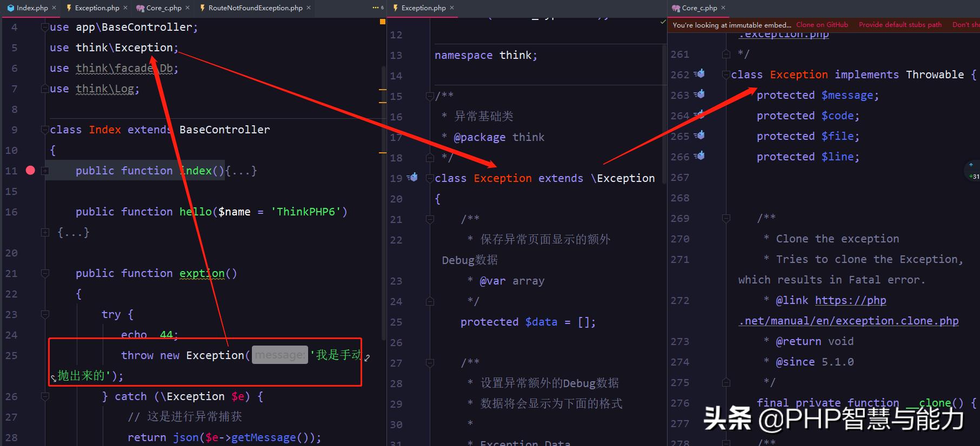Click the has-subclasses gutter icon on line 19
This screenshot has width=980, height=446.
412,177
